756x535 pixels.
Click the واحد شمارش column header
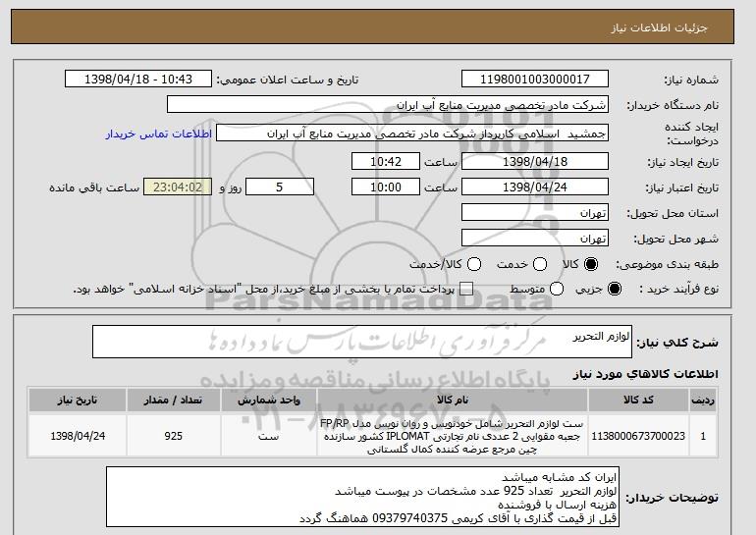[269, 400]
